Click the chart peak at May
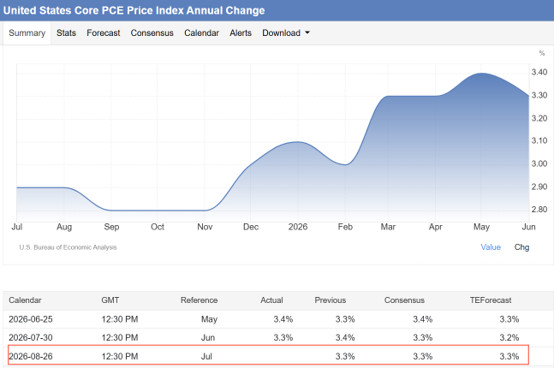Image resolution: width=554 pixels, height=368 pixels. pyautogui.click(x=482, y=73)
